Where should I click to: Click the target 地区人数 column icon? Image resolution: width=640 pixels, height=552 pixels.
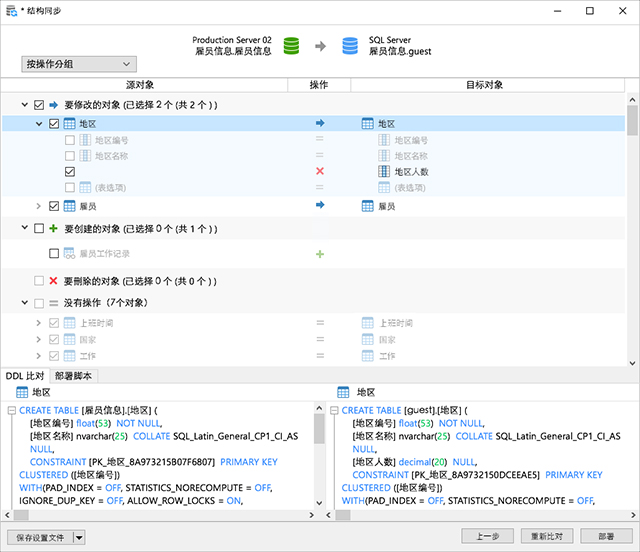(384, 171)
